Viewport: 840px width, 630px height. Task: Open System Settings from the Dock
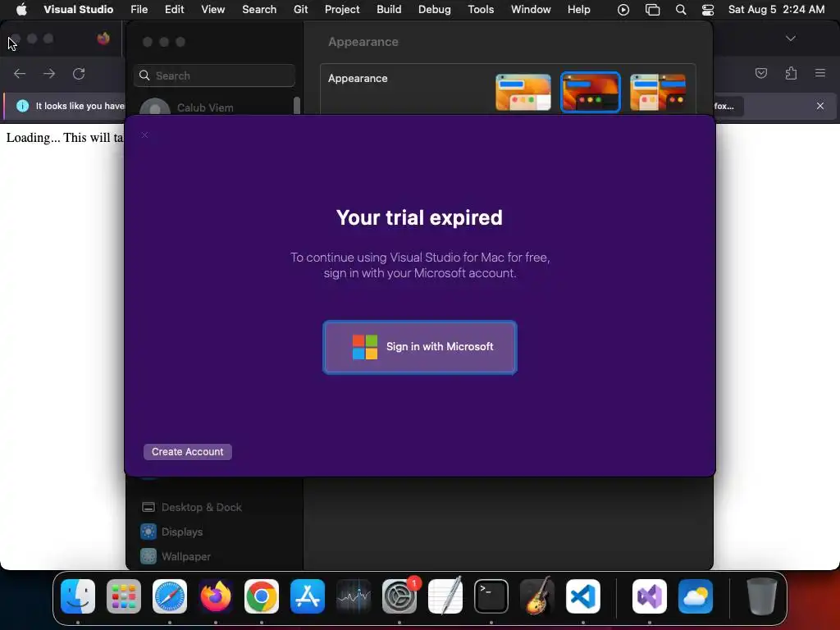[x=399, y=596]
